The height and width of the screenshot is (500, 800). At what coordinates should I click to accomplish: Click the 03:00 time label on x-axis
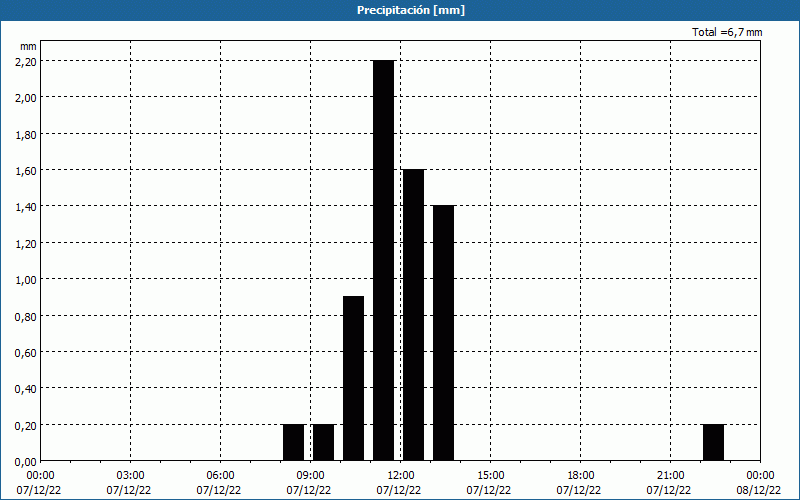131,476
